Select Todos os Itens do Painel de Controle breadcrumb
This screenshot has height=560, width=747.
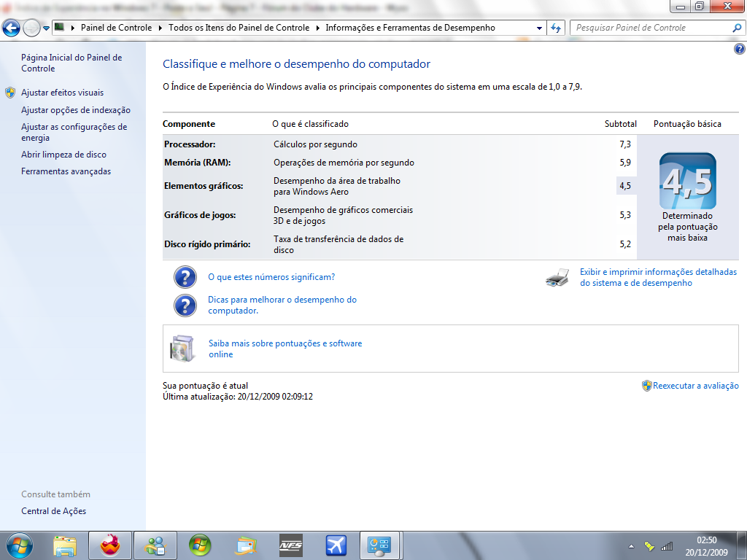239,28
